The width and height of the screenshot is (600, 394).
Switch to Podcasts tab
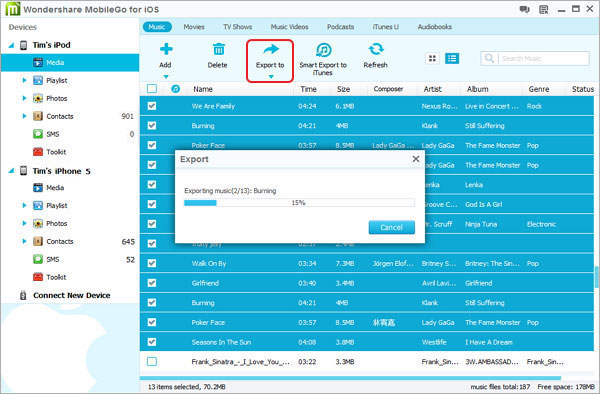341,27
